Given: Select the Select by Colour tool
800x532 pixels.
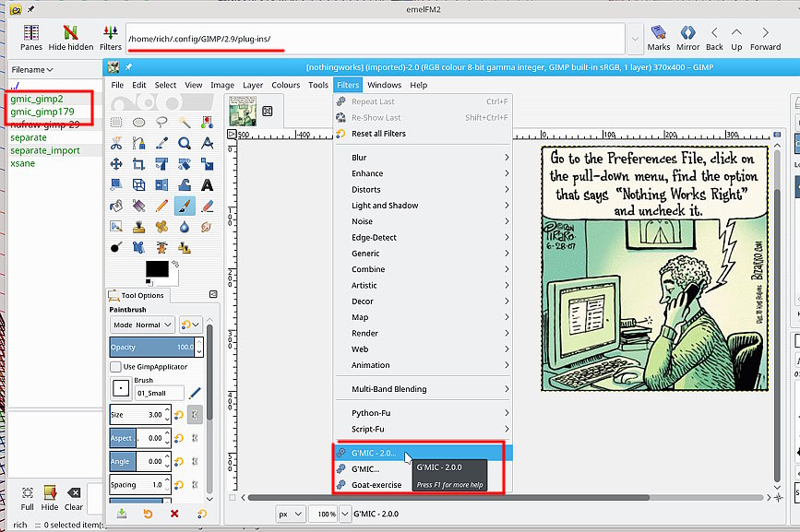Looking at the screenshot, I should point(207,123).
